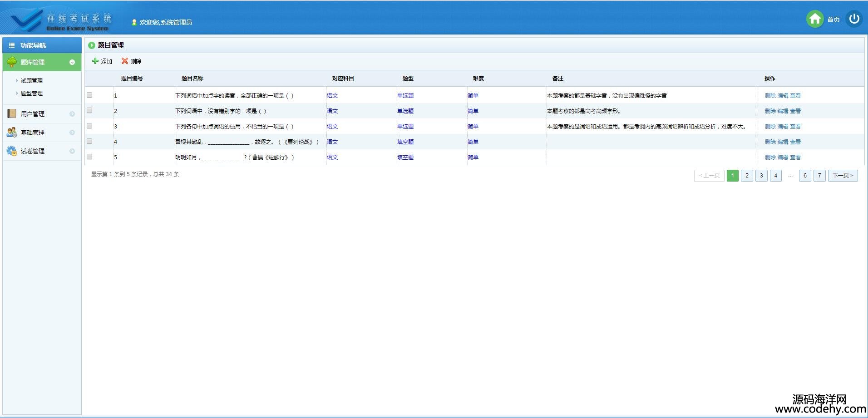This screenshot has width=868, height=418.
Task: Click the power logout icon
Action: 854,19
